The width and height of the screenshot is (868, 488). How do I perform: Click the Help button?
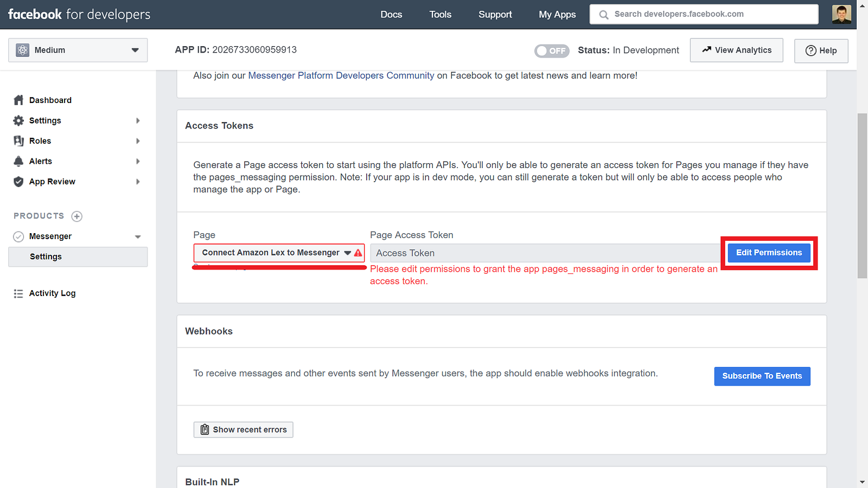pyautogui.click(x=821, y=50)
